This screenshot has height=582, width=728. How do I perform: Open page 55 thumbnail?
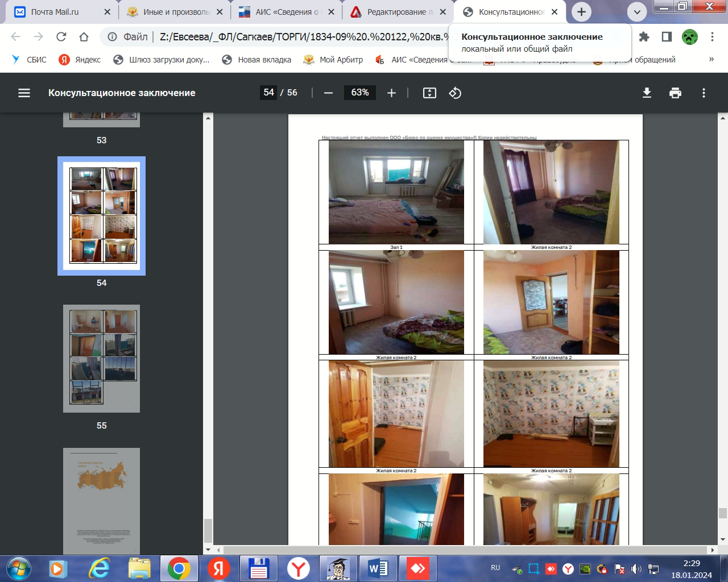[x=101, y=358]
